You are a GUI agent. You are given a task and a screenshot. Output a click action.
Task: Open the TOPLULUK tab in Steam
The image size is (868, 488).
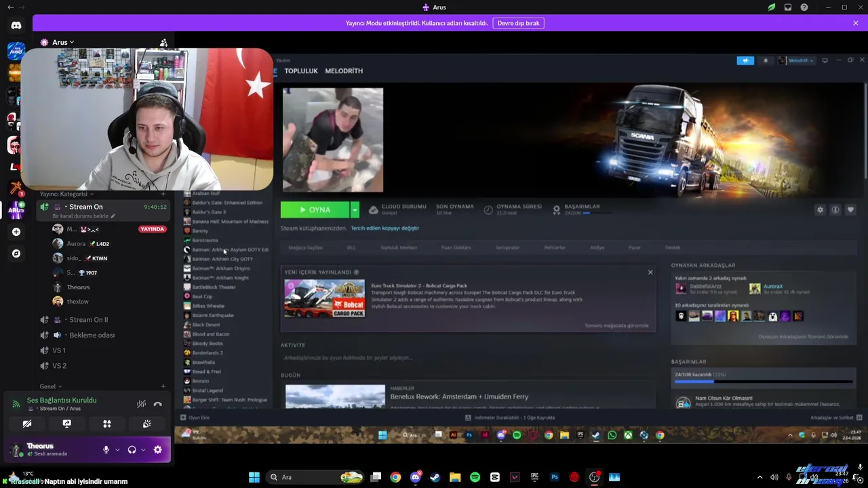[301, 70]
